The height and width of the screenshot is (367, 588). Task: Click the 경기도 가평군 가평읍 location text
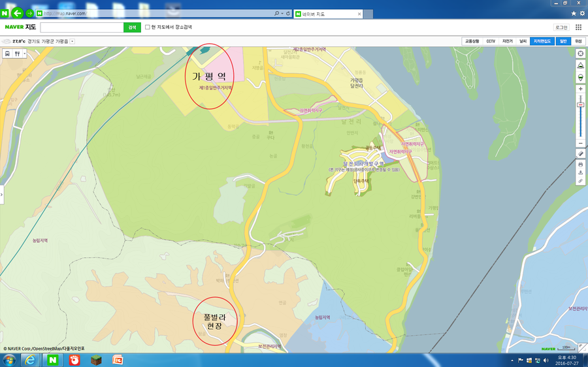(48, 41)
